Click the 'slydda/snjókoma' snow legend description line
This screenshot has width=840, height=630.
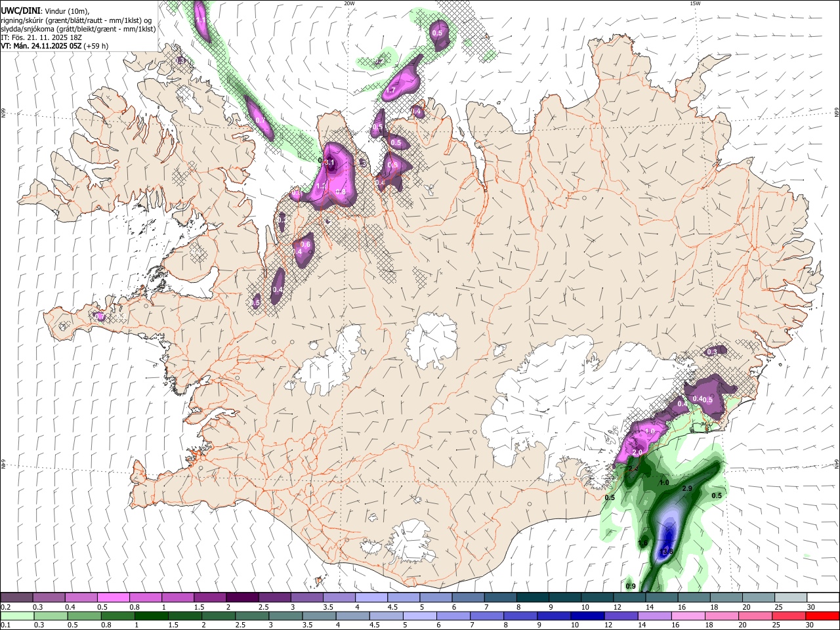point(78,29)
